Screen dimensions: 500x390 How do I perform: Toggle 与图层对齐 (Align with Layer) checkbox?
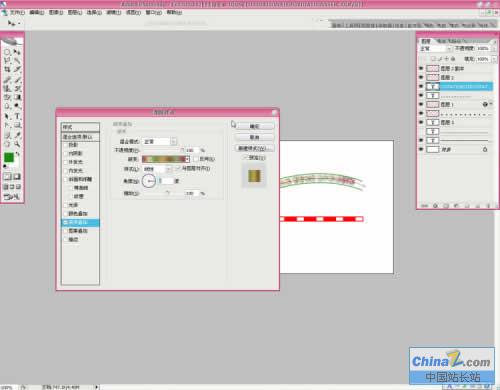pyautogui.click(x=178, y=168)
